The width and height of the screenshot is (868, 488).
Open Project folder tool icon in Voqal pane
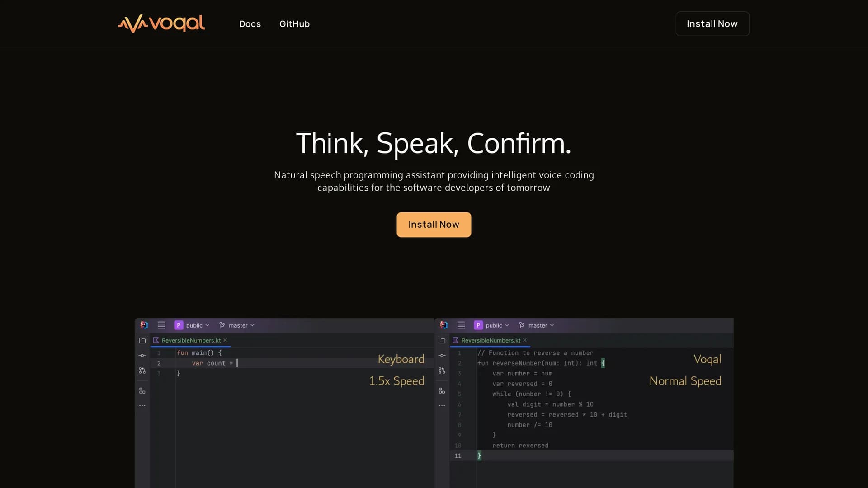[x=442, y=340]
